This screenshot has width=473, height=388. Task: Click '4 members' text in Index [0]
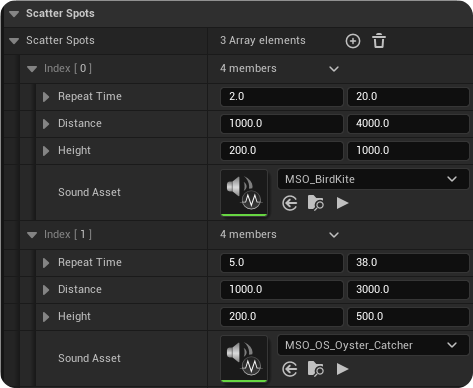248,69
